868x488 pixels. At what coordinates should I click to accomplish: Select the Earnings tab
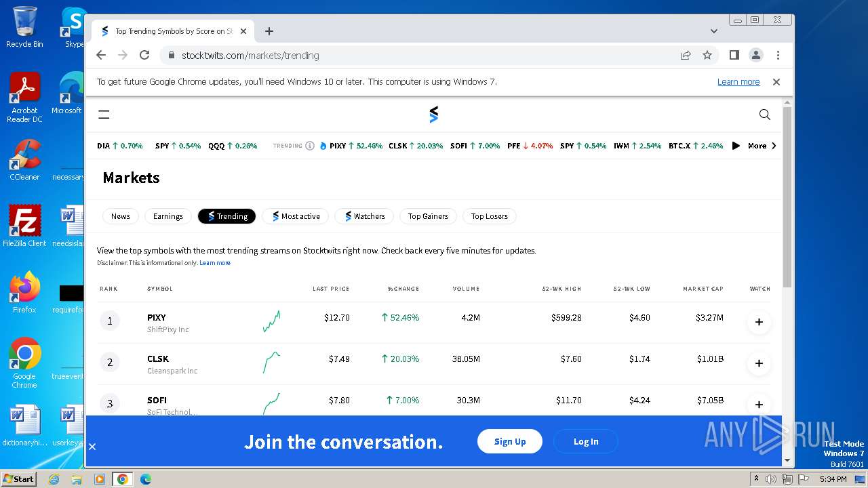click(168, 216)
